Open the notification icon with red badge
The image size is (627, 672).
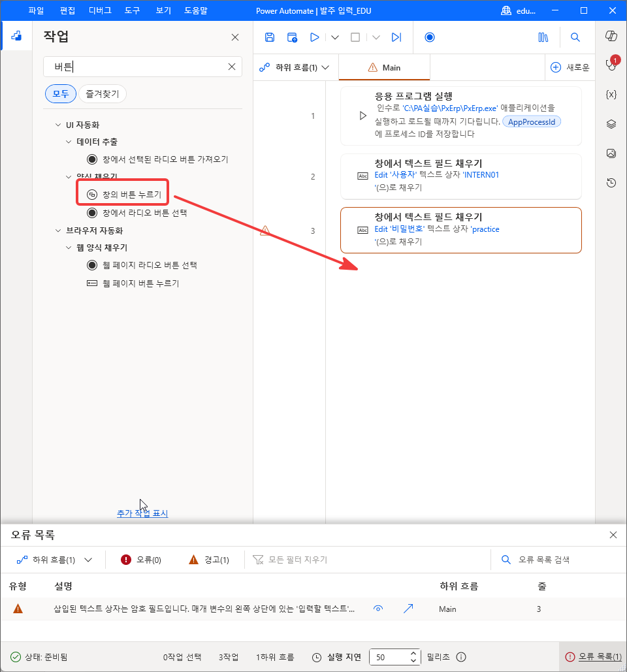[611, 65]
